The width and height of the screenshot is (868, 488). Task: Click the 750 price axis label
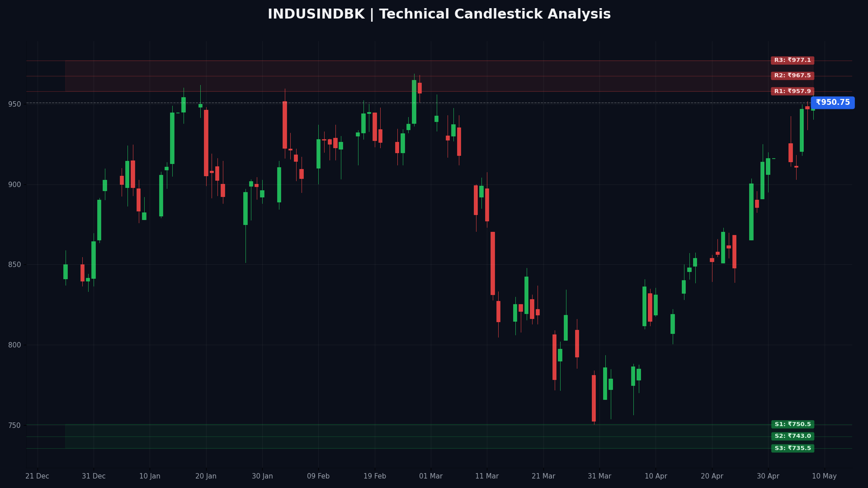pyautogui.click(x=14, y=426)
